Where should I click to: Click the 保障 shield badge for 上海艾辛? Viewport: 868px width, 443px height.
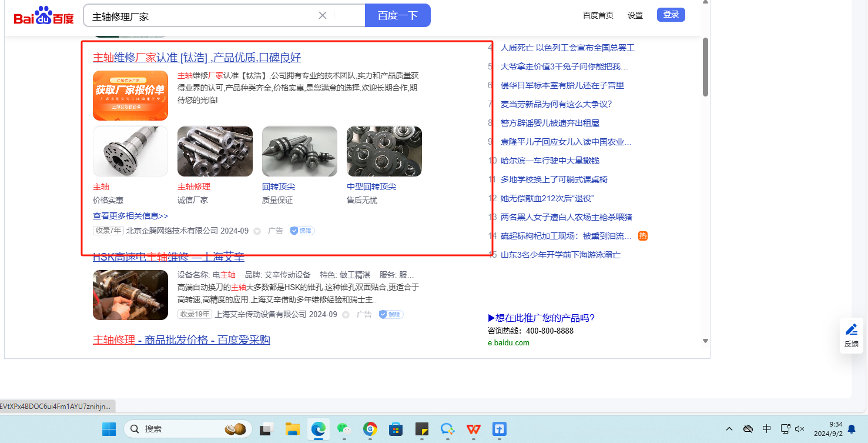click(x=391, y=315)
